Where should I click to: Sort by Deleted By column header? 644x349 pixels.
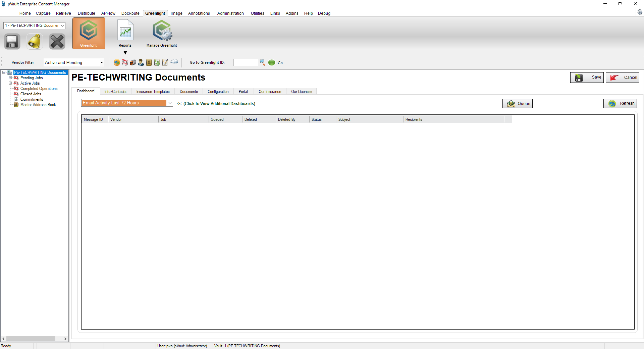point(292,119)
